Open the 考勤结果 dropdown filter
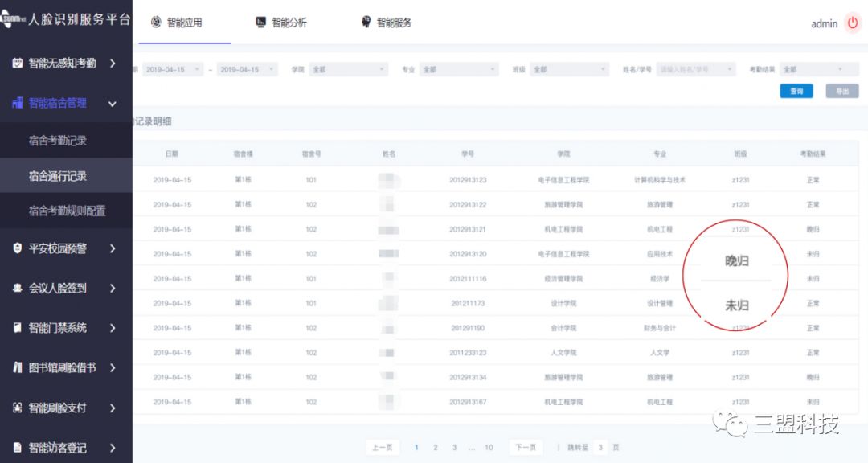This screenshot has width=868, height=463. 813,70
